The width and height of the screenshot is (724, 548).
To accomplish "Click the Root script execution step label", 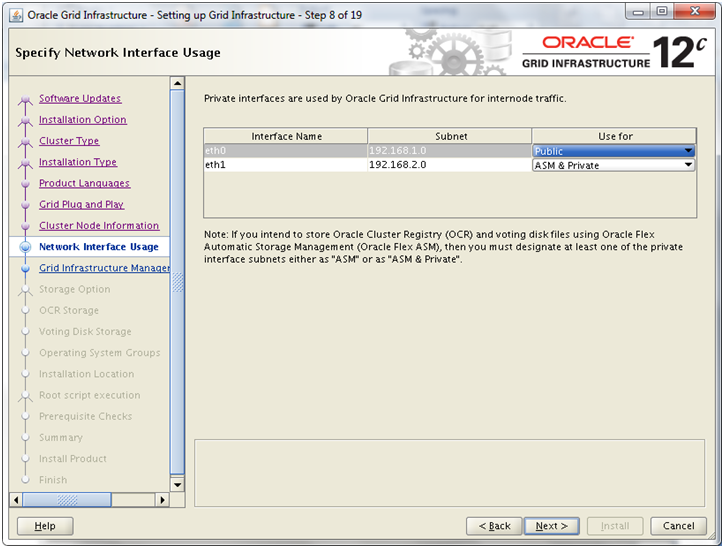I will pos(90,396).
